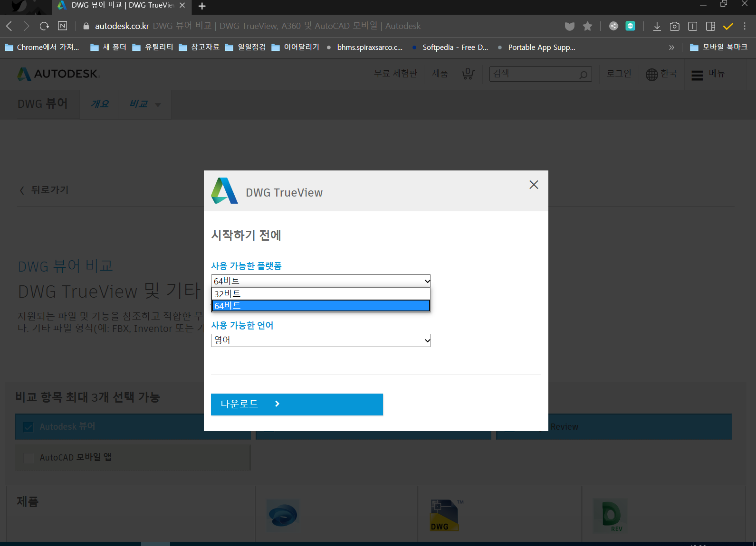Reload the page with the refresh icon
The height and width of the screenshot is (546, 756).
44,26
